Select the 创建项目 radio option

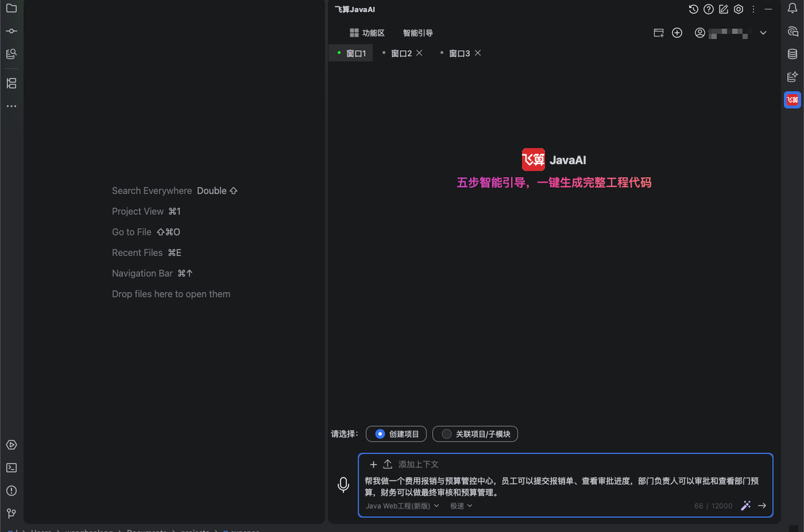coord(396,434)
